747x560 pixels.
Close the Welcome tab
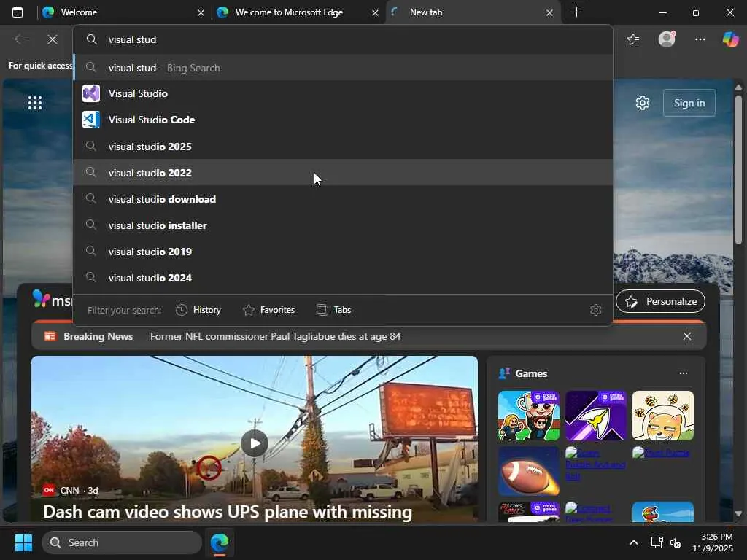[x=201, y=13]
